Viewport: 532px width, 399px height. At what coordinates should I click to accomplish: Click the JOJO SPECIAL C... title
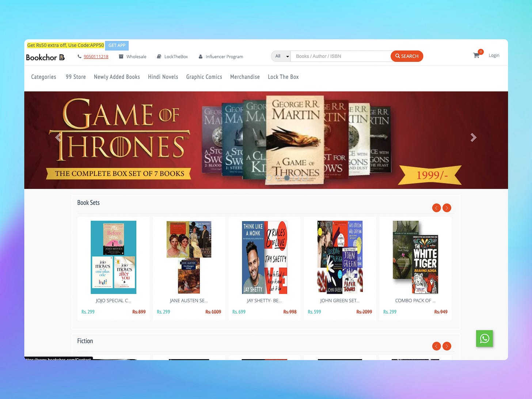click(x=113, y=301)
